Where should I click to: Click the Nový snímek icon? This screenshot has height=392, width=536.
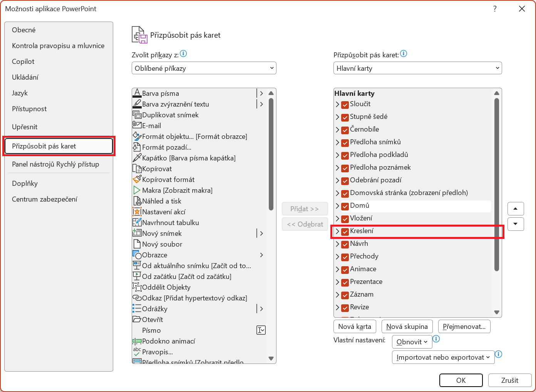(137, 233)
